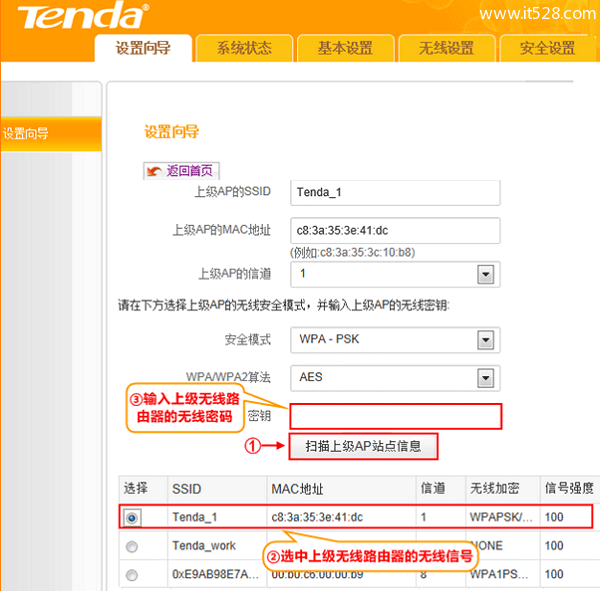This screenshot has height=591, width=600.
Task: Click the MAC地址 column header
Action: 341,489
